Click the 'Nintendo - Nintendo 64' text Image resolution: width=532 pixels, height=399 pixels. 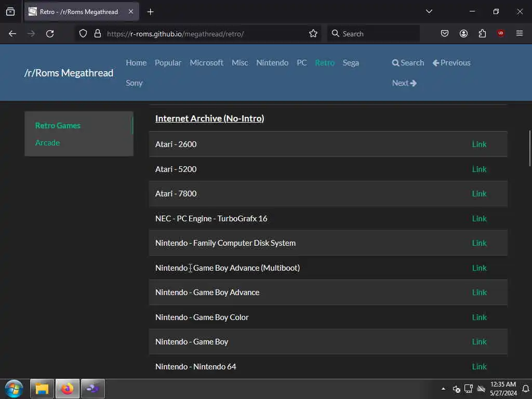click(x=195, y=367)
